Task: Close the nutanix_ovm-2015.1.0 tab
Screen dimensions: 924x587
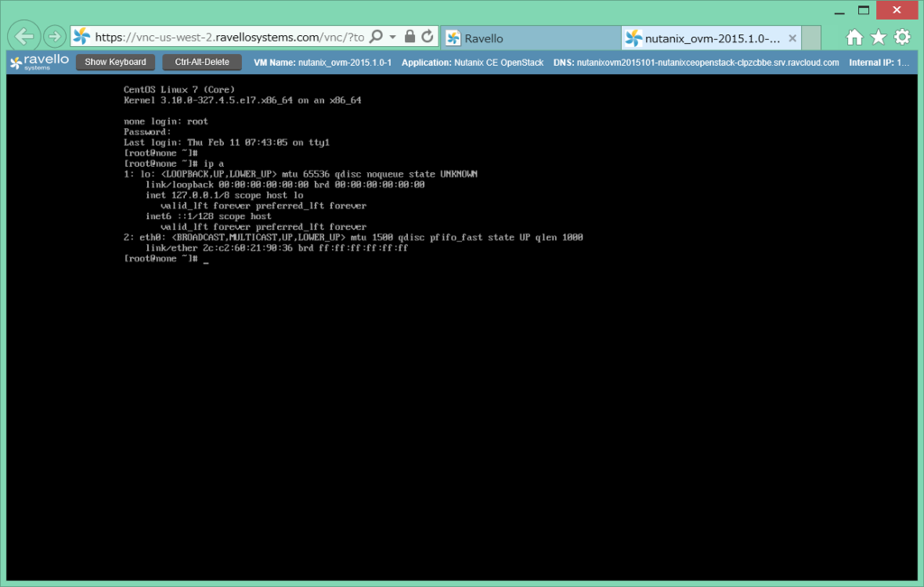Action: pos(792,38)
